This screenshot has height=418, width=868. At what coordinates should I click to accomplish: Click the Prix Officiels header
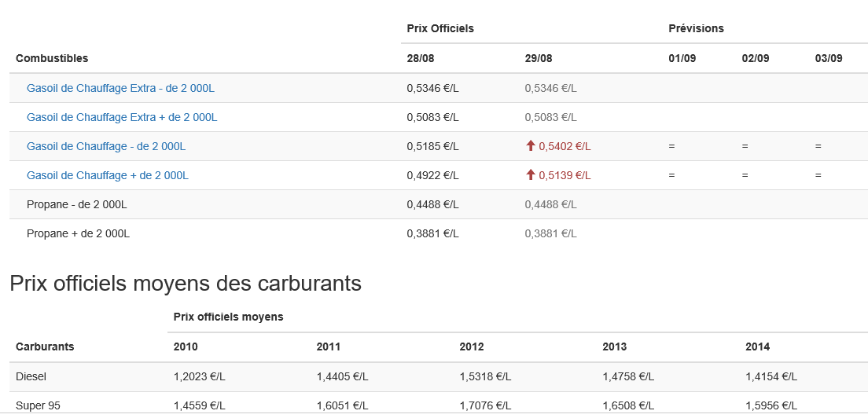coord(440,28)
